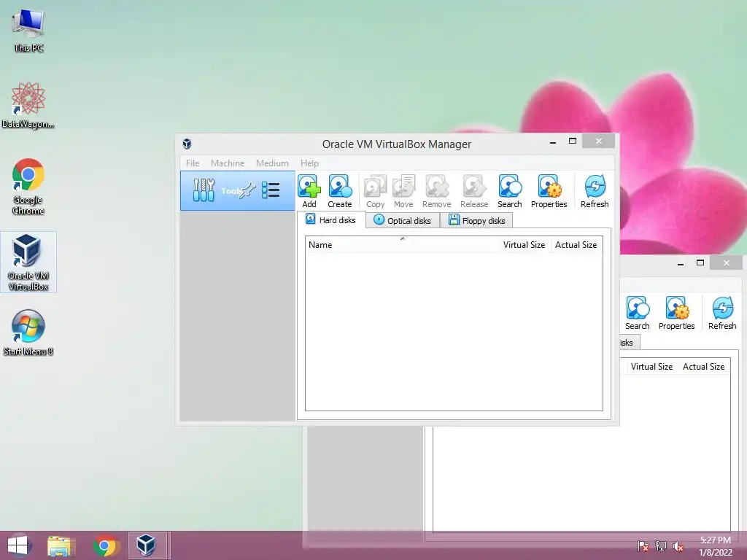This screenshot has height=560, width=747.
Task: Open the Medium menu
Action: (x=272, y=163)
